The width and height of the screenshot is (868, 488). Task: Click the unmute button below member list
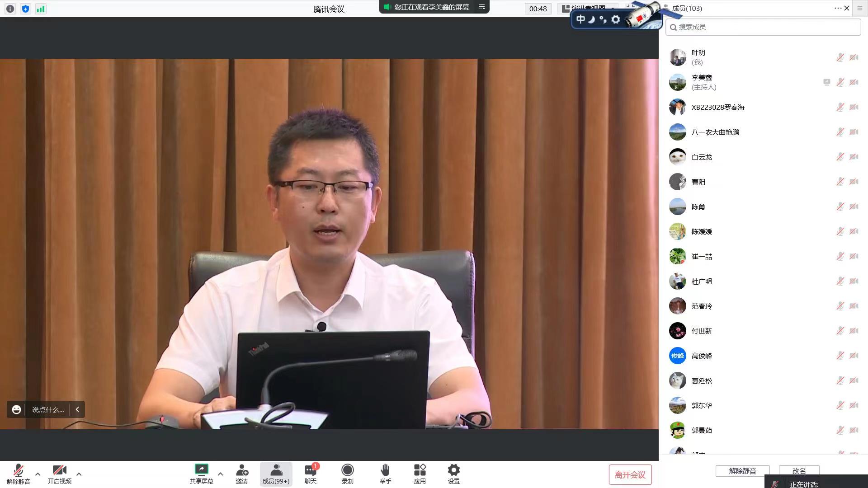(742, 471)
